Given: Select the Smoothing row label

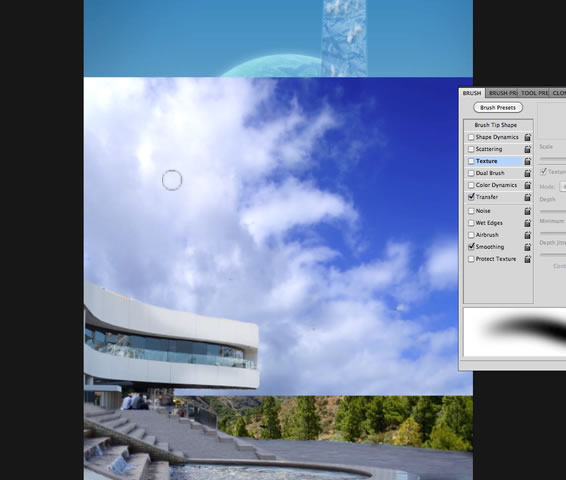Looking at the screenshot, I should (490, 247).
